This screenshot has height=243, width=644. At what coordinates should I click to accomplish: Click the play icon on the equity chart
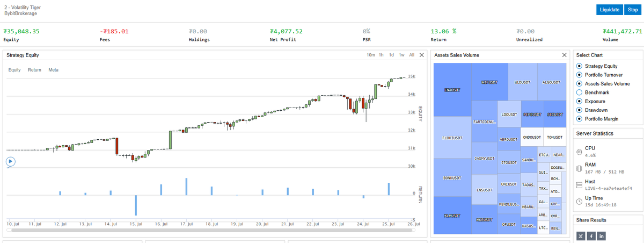(11, 161)
